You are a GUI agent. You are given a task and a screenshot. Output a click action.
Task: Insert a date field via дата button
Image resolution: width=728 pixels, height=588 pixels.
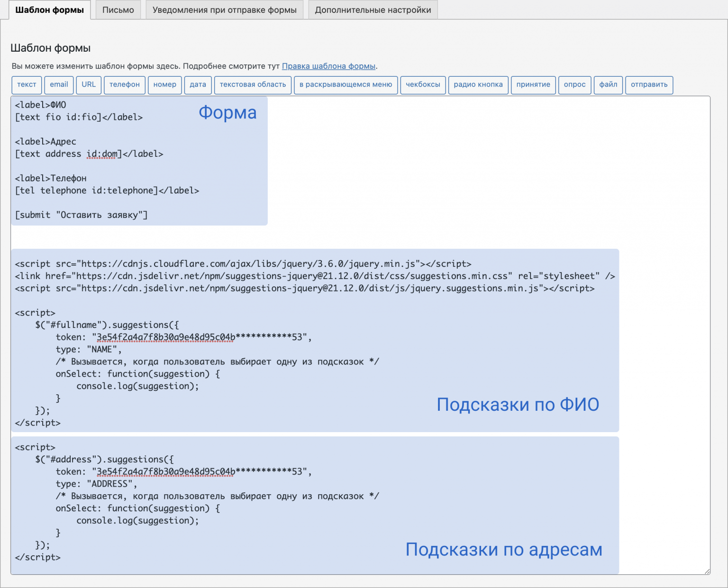tap(198, 85)
